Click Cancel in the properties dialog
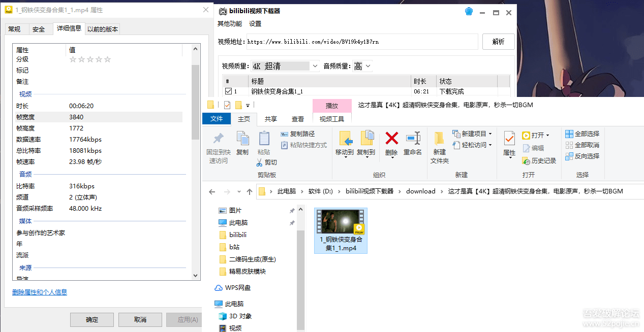 (x=140, y=320)
